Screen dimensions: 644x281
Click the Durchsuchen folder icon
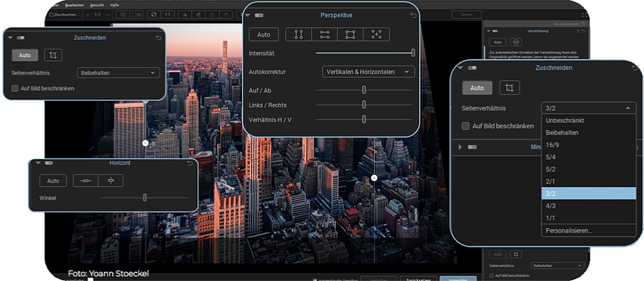pyautogui.click(x=52, y=15)
